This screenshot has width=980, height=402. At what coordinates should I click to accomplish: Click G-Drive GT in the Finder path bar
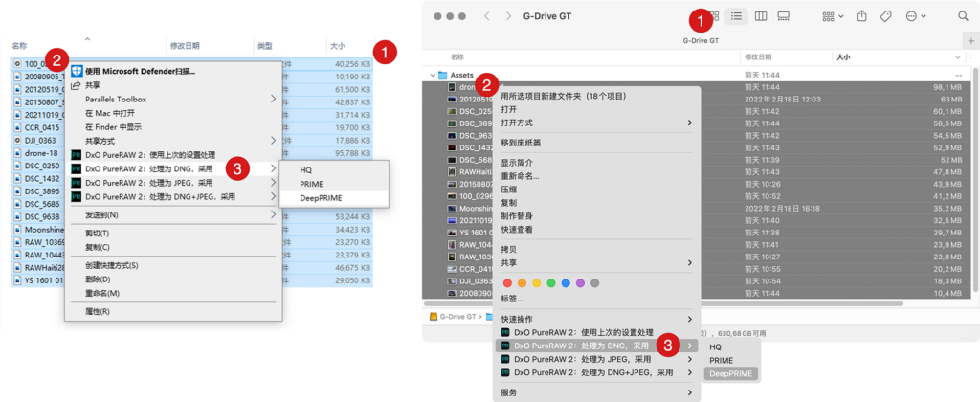pyautogui.click(x=457, y=317)
